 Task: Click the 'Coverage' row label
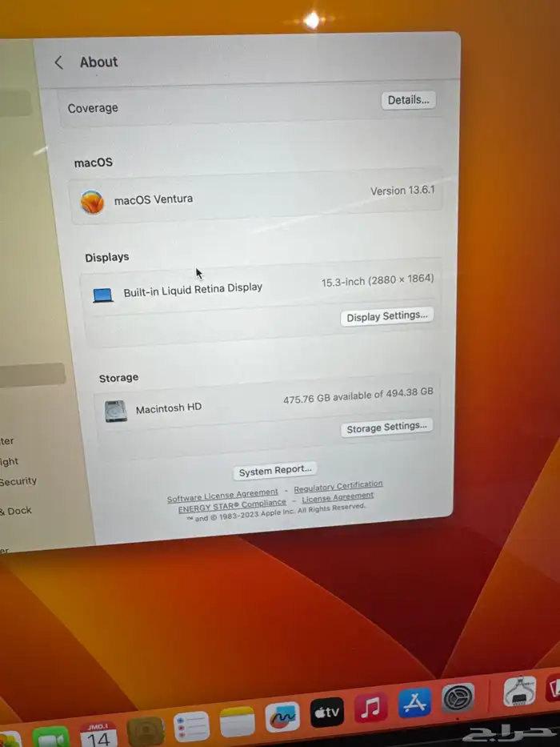click(x=93, y=108)
